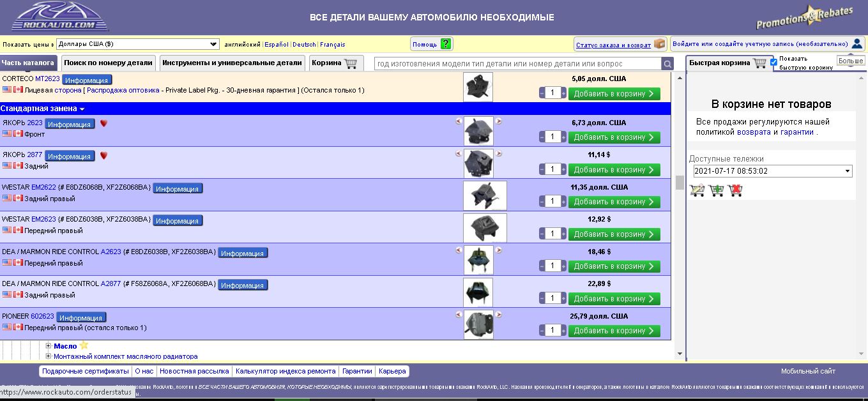Screen dimensions: 868x401
Task: Click US flag in CORTECO MT2623 row
Action: point(7,90)
